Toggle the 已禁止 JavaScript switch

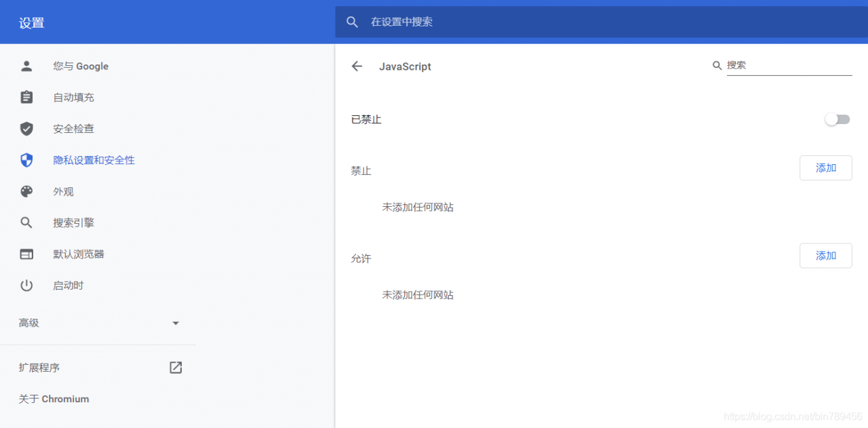(x=837, y=119)
